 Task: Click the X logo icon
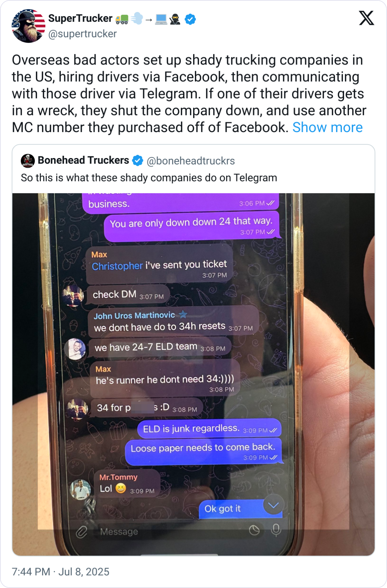click(366, 18)
